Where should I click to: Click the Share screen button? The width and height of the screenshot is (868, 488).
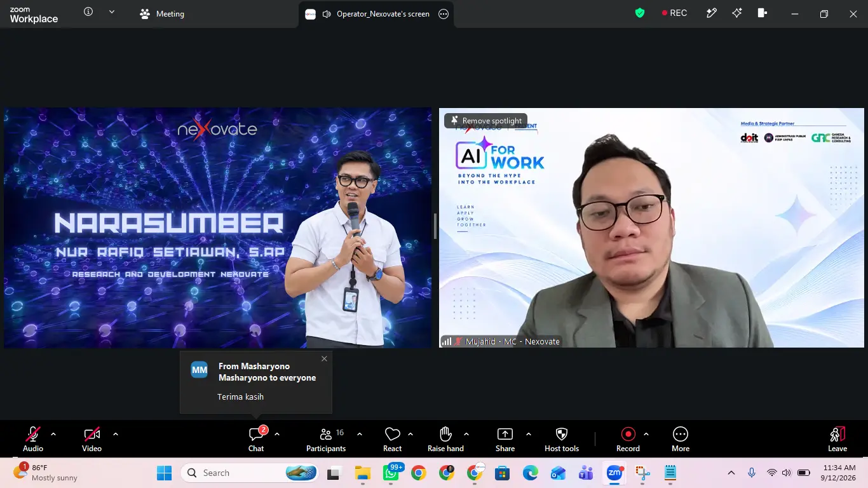coord(505,439)
